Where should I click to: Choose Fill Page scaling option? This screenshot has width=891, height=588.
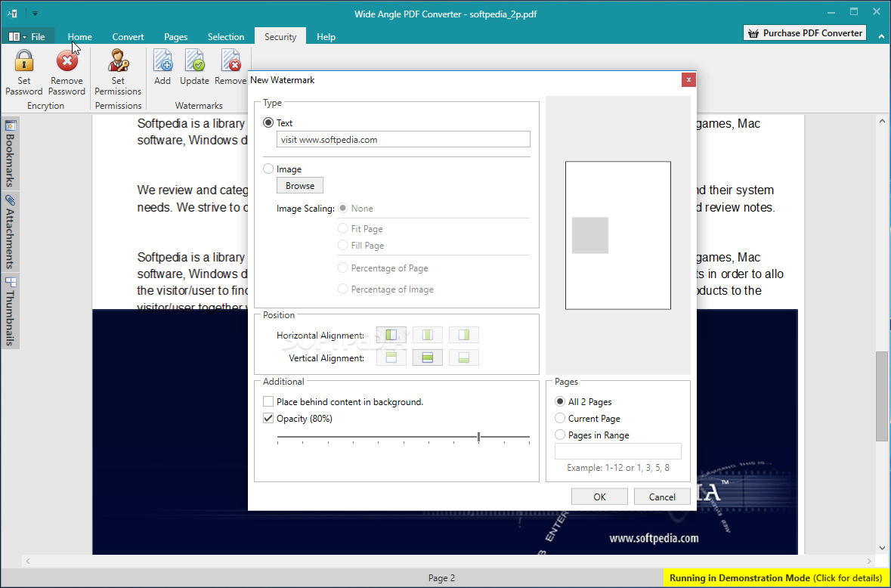[x=342, y=245]
